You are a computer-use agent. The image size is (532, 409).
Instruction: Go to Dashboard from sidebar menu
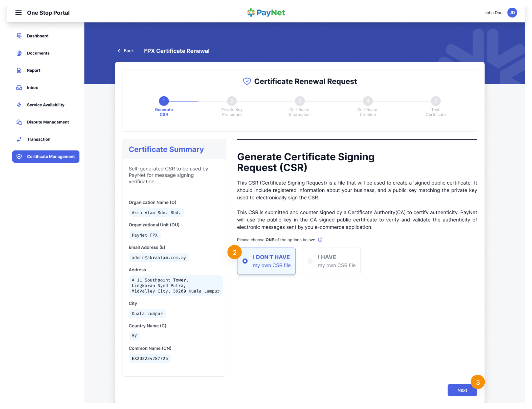click(x=38, y=36)
